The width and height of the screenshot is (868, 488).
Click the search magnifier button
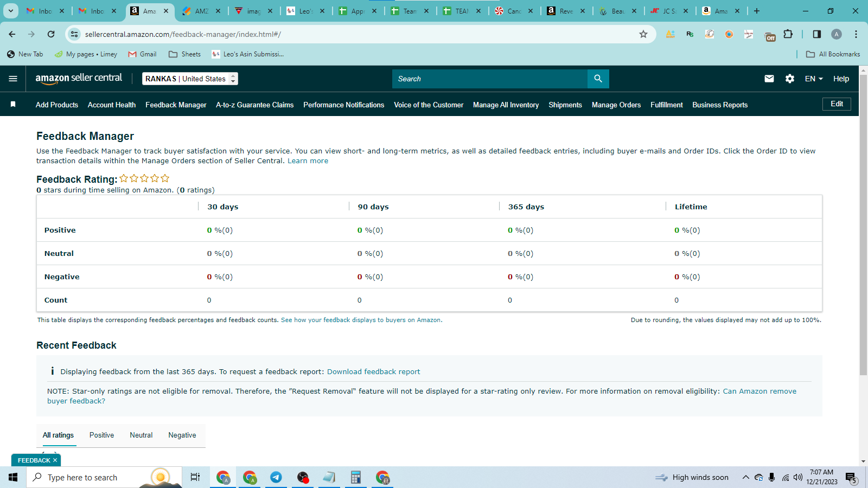tap(598, 79)
